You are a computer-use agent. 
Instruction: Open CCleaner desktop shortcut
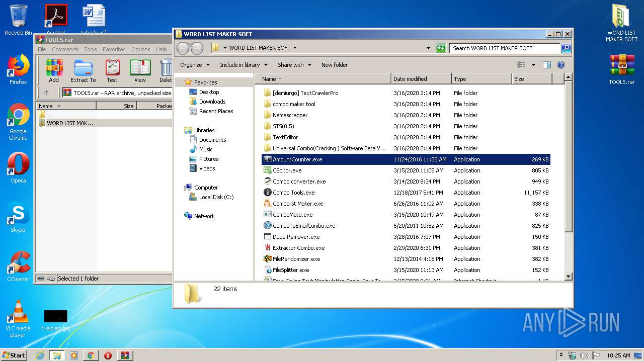(x=18, y=266)
